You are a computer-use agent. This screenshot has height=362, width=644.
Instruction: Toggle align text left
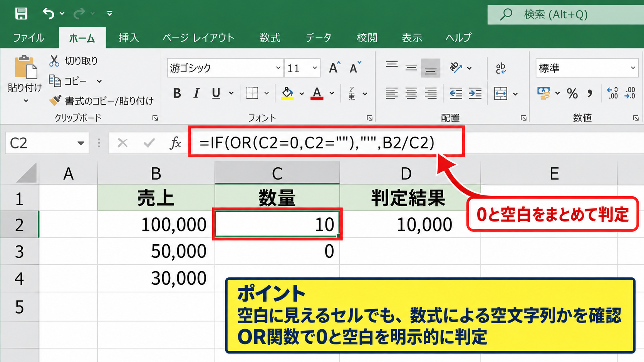pos(392,93)
